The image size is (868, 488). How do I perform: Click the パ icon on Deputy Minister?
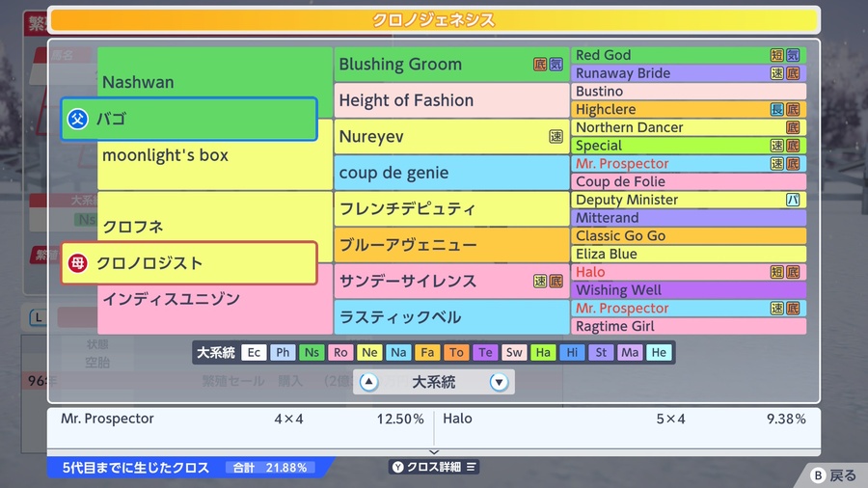pyautogui.click(x=793, y=200)
